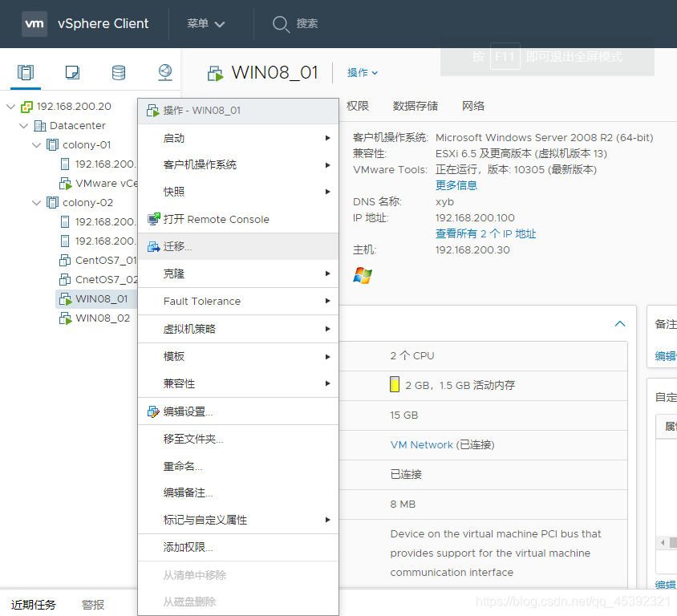This screenshot has height=616, width=677.
Task: Switch to the 数据存储 tab
Action: [416, 106]
